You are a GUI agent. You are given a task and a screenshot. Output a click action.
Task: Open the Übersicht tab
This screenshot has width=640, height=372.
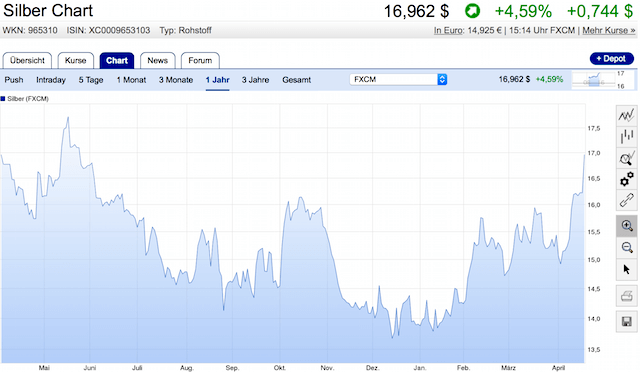27,60
